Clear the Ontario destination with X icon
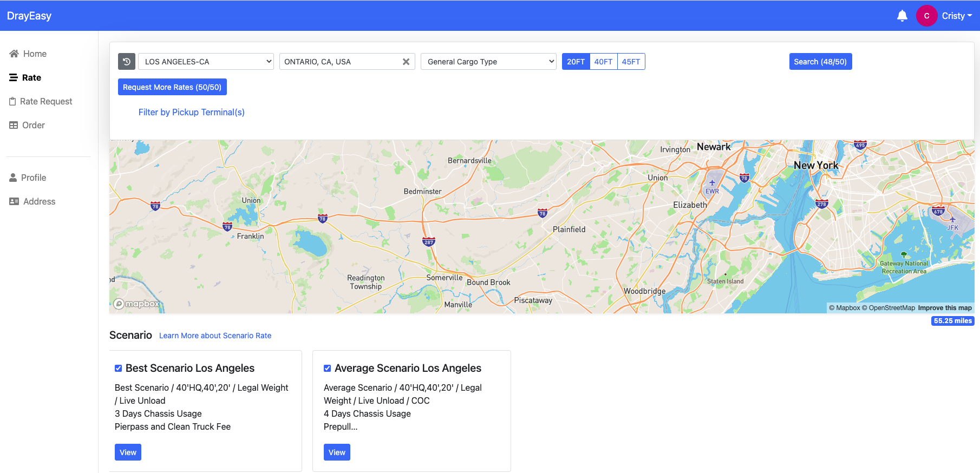This screenshot has height=473, width=980. (406, 62)
